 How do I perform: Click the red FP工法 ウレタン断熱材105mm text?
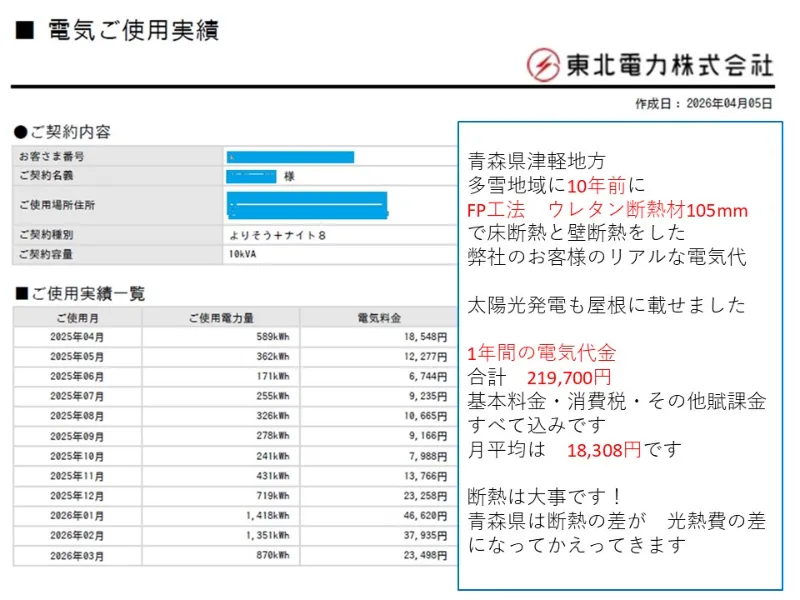607,211
